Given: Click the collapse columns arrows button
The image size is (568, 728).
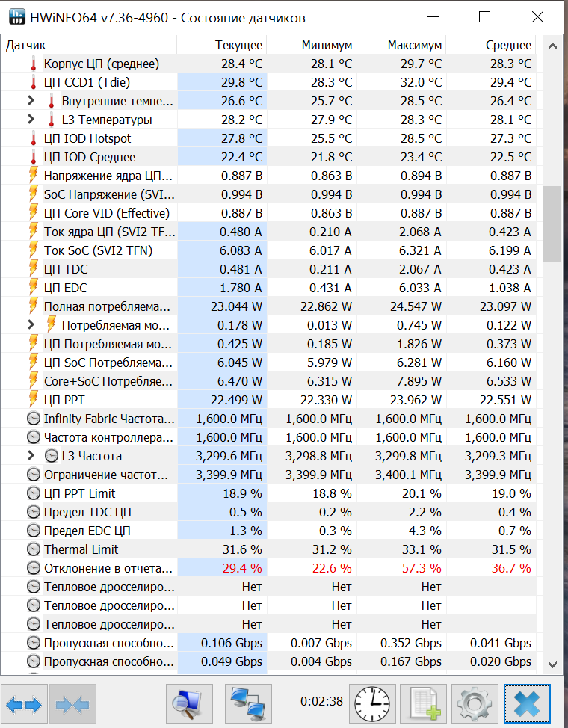Looking at the screenshot, I should click(x=72, y=703).
